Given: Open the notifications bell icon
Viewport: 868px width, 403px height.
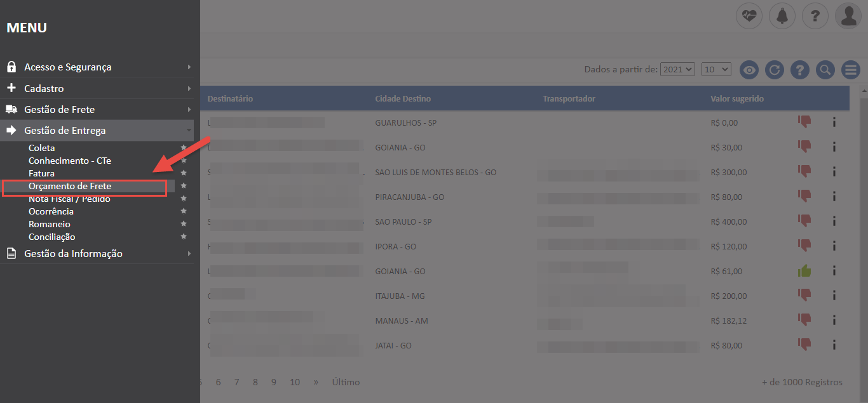Looking at the screenshot, I should pos(782,16).
